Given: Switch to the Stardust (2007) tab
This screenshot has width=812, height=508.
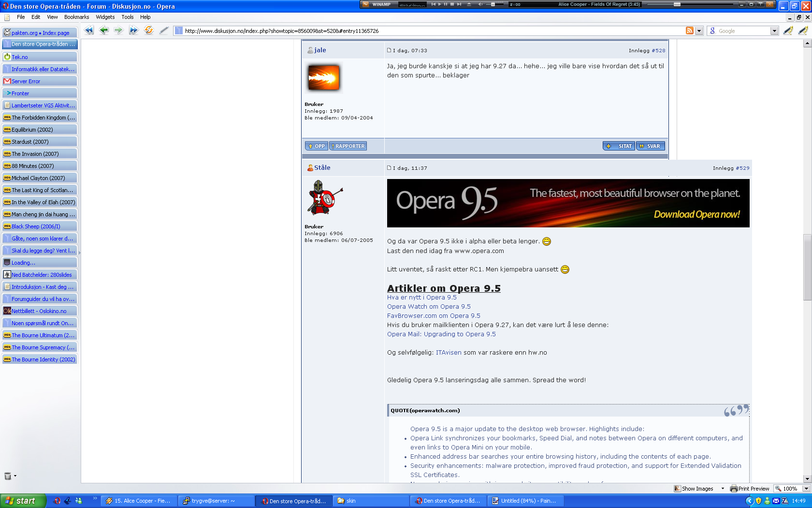Looking at the screenshot, I should [40, 142].
